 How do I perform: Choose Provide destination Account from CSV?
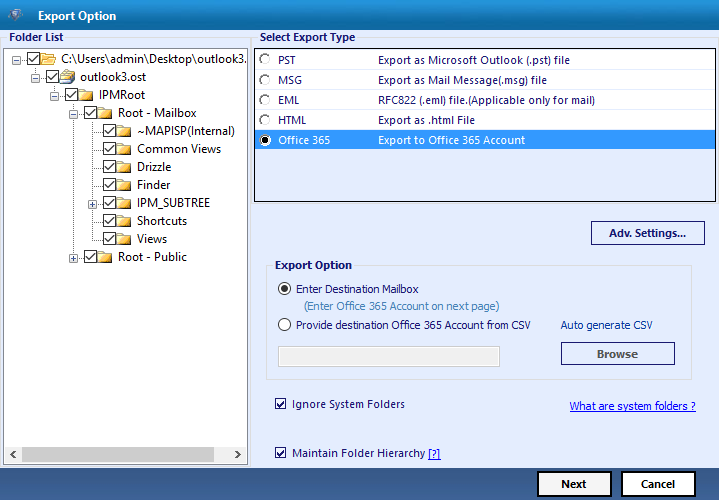pos(284,325)
